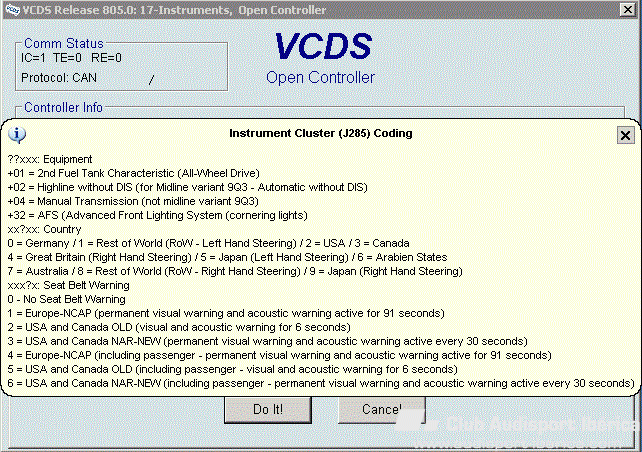Click the Controller Info group label
Viewport: 642px width, 452px height.
(x=64, y=108)
